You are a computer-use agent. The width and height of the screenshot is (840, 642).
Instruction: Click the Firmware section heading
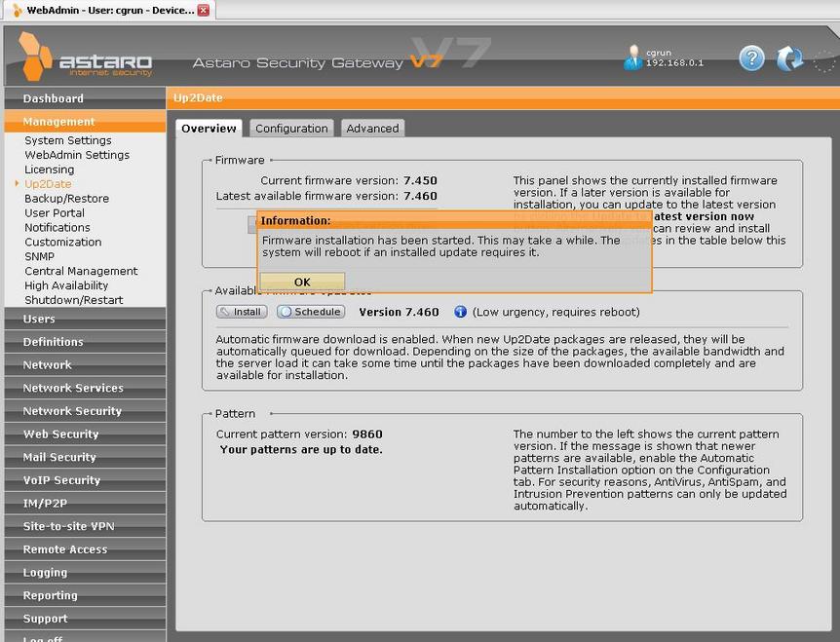(240, 160)
